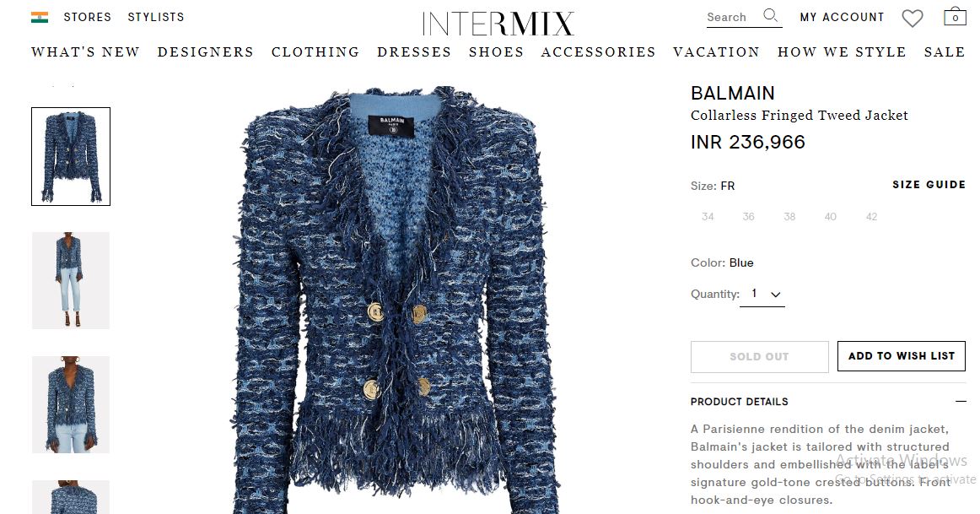Open the Quantity dropdown
Screen dimensions: 980x514
tap(762, 294)
